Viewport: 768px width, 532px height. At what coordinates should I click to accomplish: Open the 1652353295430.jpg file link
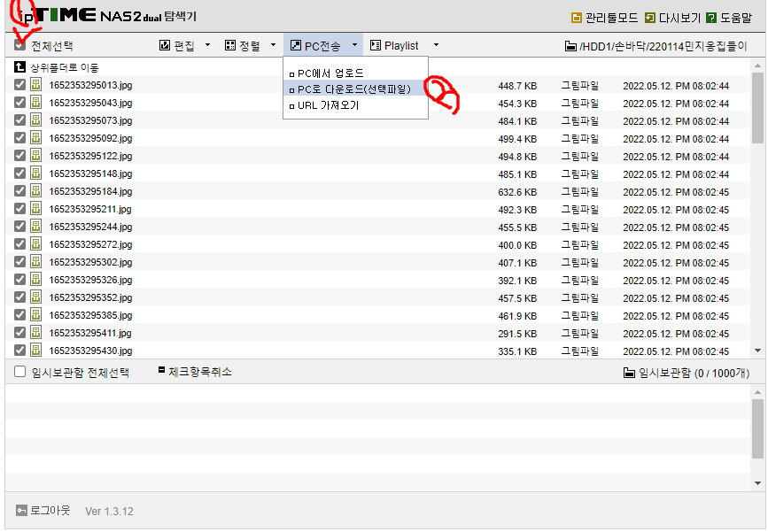[x=90, y=351]
